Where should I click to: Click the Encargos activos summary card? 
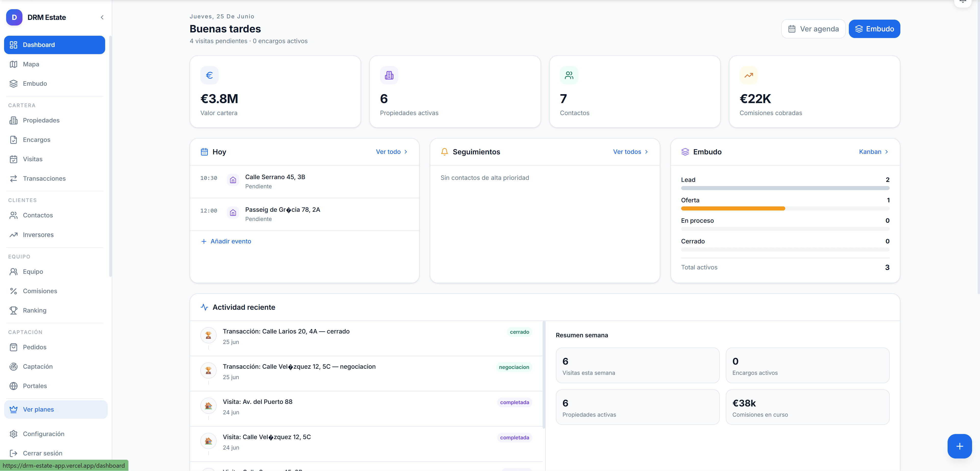[807, 365]
